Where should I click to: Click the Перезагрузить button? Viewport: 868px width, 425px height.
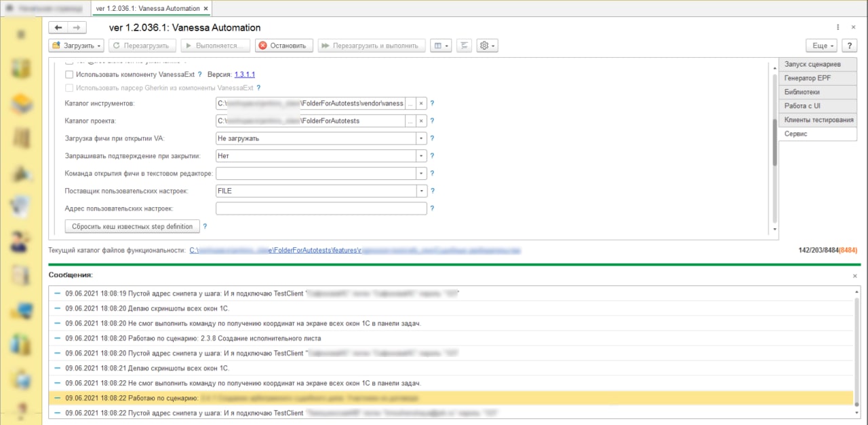tap(142, 45)
